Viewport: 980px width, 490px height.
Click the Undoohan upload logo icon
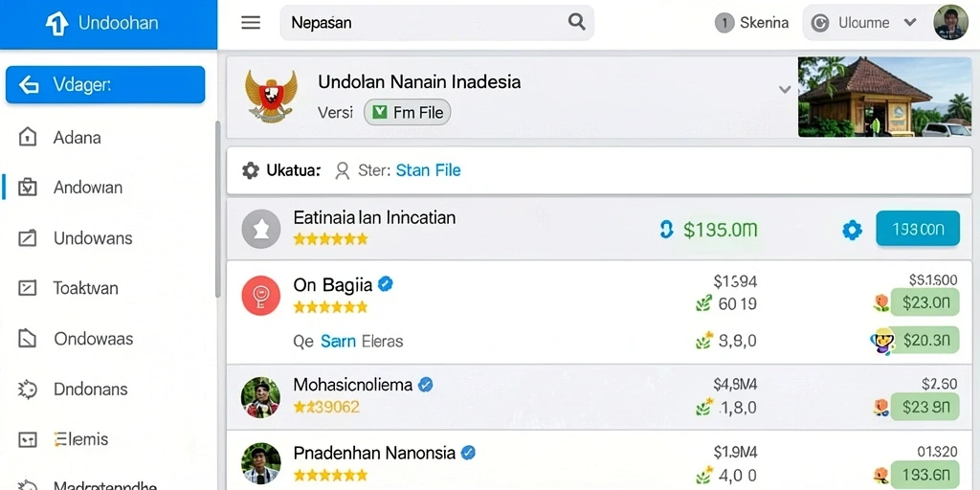pyautogui.click(x=56, y=24)
